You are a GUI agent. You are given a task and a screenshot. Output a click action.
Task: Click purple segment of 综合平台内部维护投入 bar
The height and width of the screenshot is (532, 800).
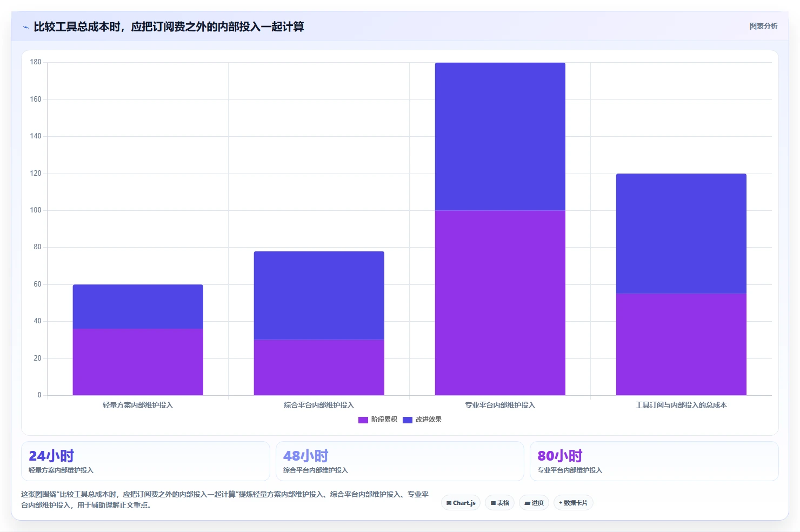tap(319, 368)
